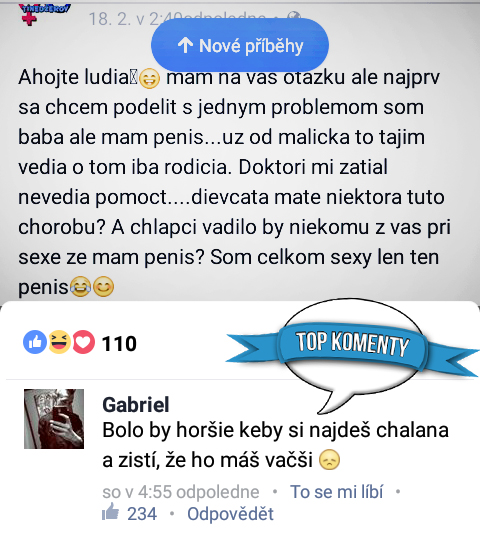Image resolution: width=480 pixels, height=538 pixels.
Task: Click the red Love heart reaction icon
Action: coord(83,342)
